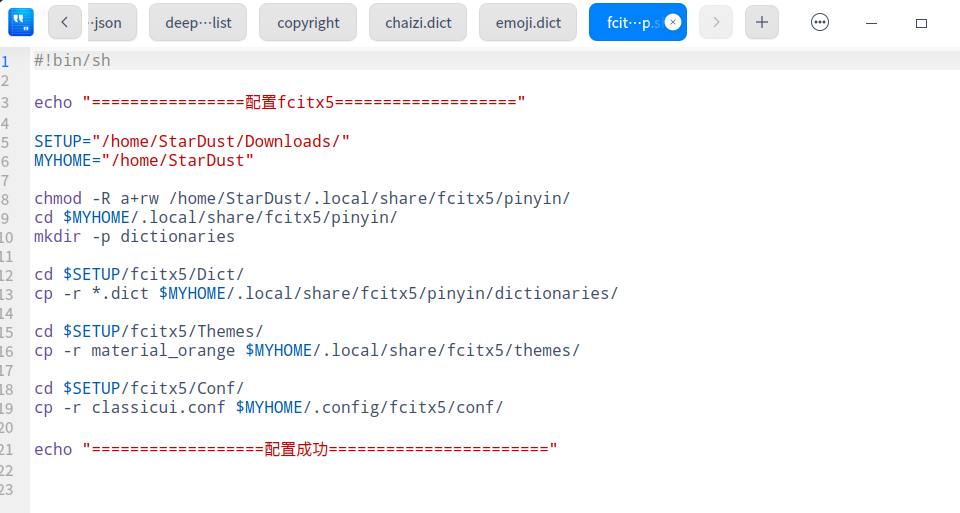Place cursor in the #!bin/sh line
The image size is (960, 513).
point(72,61)
